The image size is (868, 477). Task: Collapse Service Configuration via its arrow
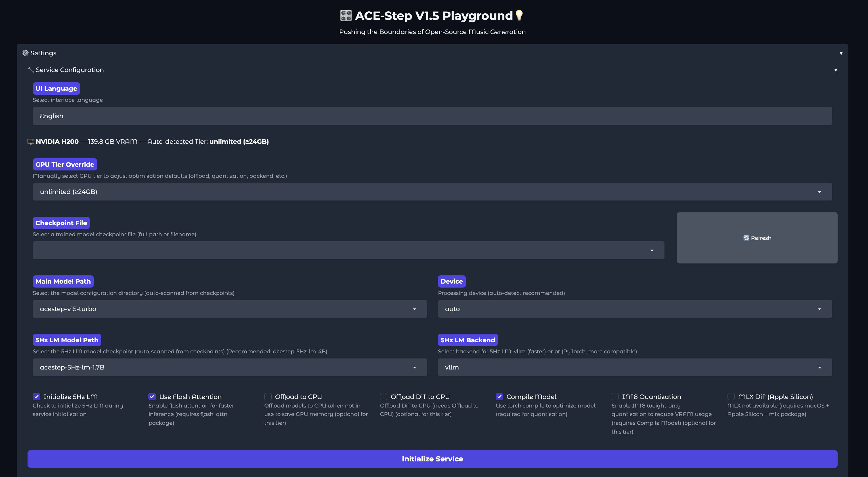pyautogui.click(x=835, y=70)
